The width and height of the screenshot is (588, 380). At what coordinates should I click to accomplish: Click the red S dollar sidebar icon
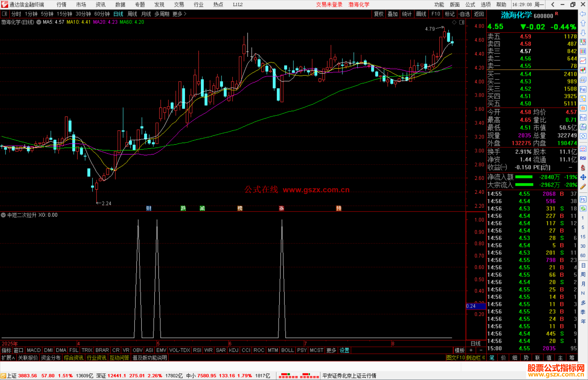click(583, 168)
